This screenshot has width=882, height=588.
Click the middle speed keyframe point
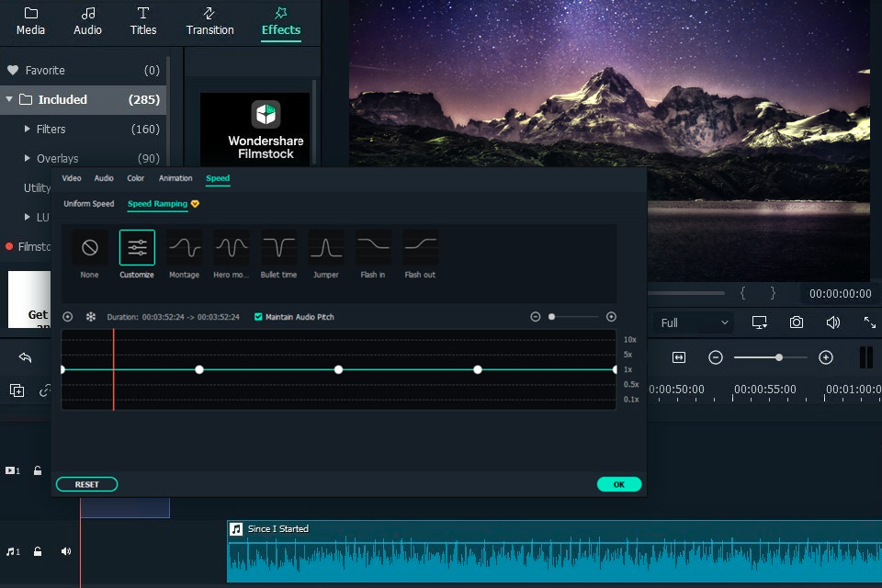coord(338,369)
